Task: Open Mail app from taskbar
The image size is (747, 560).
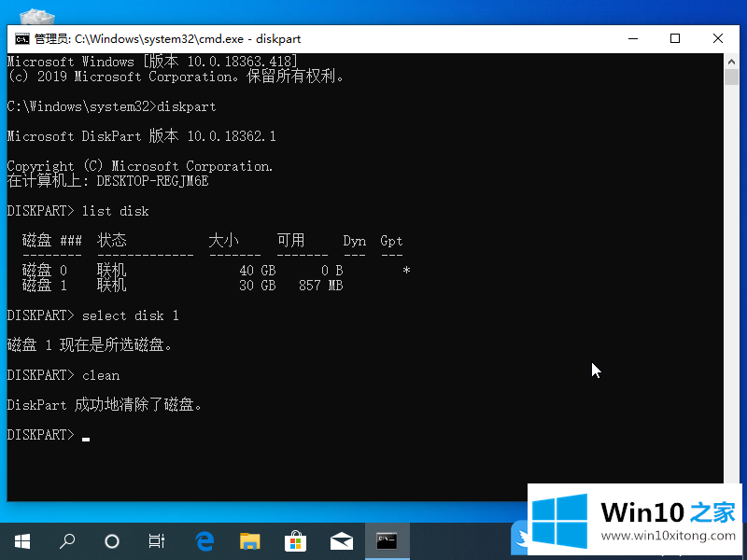Action: (x=341, y=541)
